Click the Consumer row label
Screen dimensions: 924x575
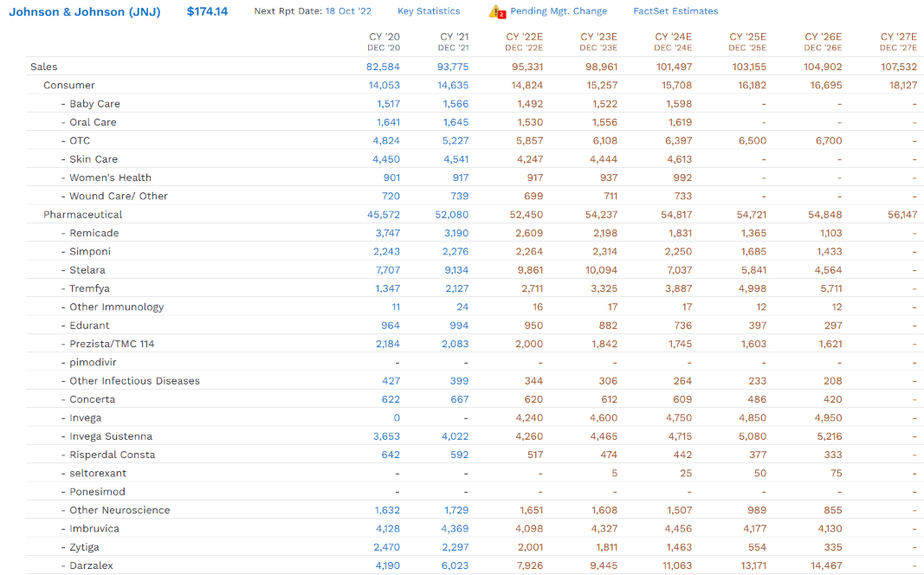pos(69,86)
